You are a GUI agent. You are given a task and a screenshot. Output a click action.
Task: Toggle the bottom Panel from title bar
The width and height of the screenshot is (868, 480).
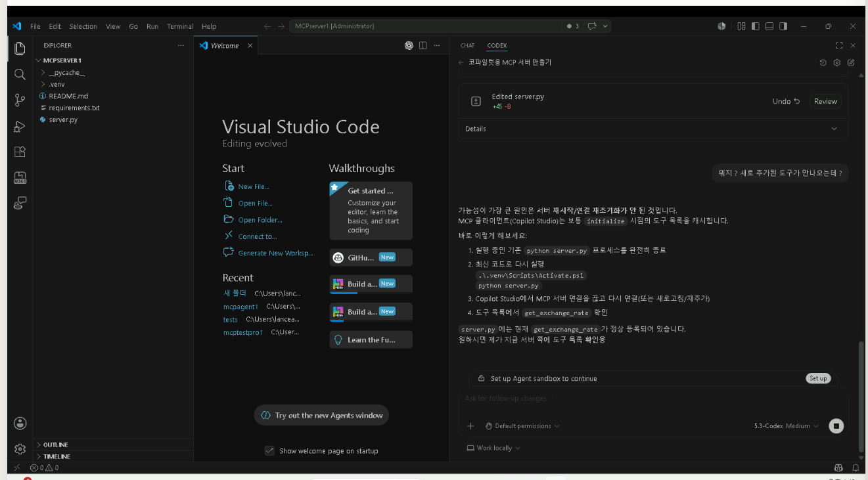769,26
